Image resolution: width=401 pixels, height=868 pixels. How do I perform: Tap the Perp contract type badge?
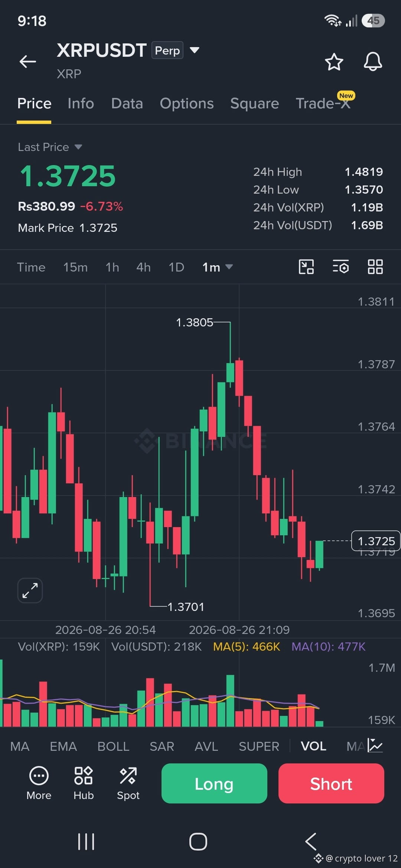point(167,50)
